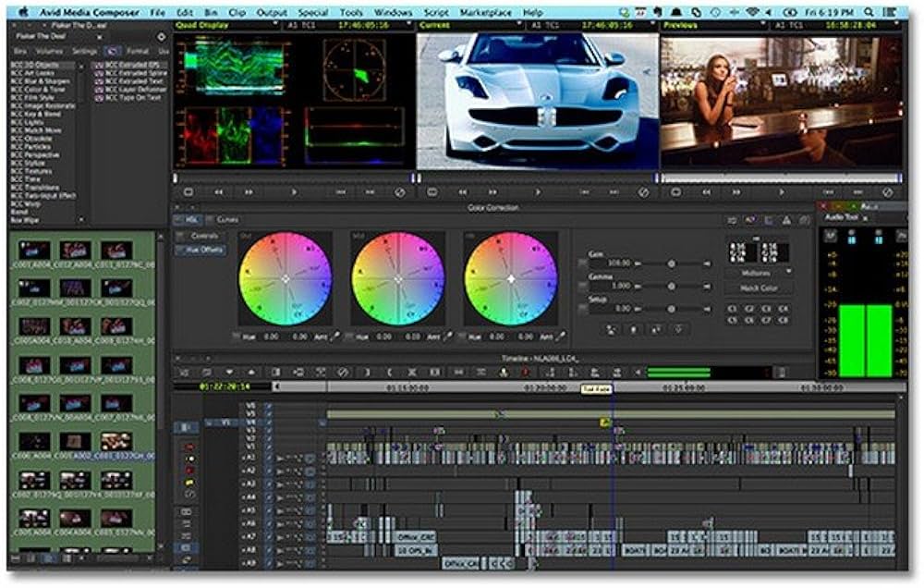Click the Gamma slider in Color Correction
This screenshot has height=588, width=924.
click(673, 284)
